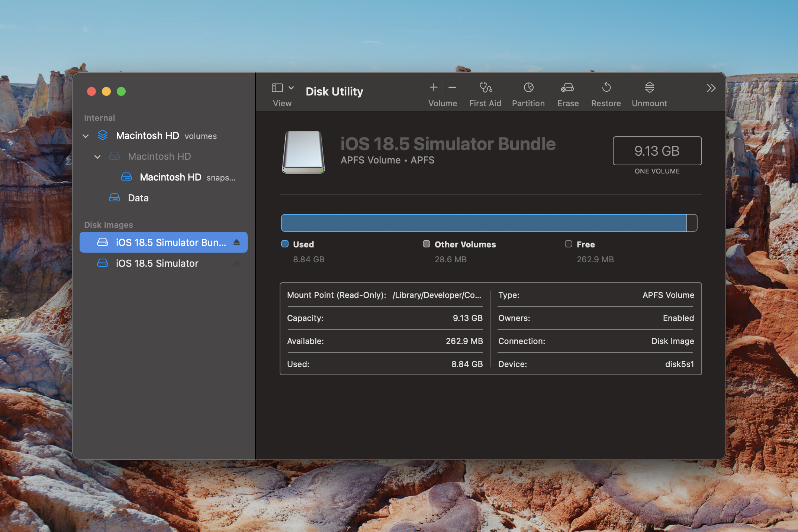
Task: Click the blue used-space usage bar
Action: (x=484, y=223)
